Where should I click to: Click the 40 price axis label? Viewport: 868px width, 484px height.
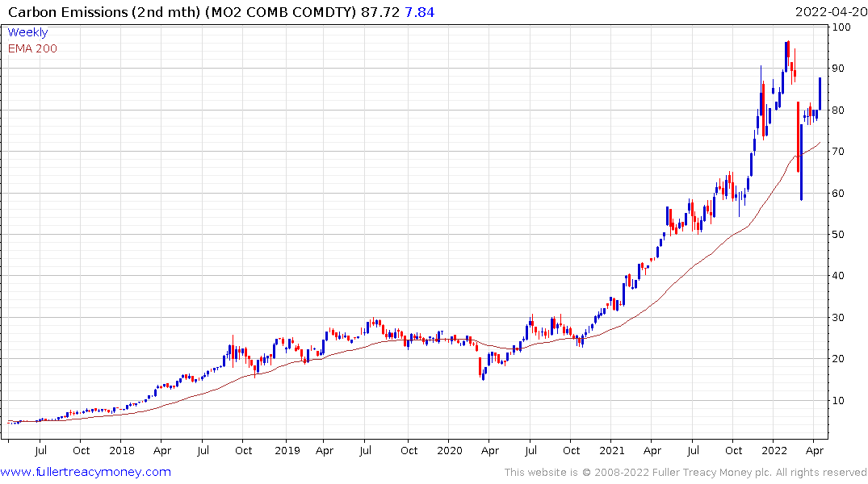pyautogui.click(x=838, y=276)
